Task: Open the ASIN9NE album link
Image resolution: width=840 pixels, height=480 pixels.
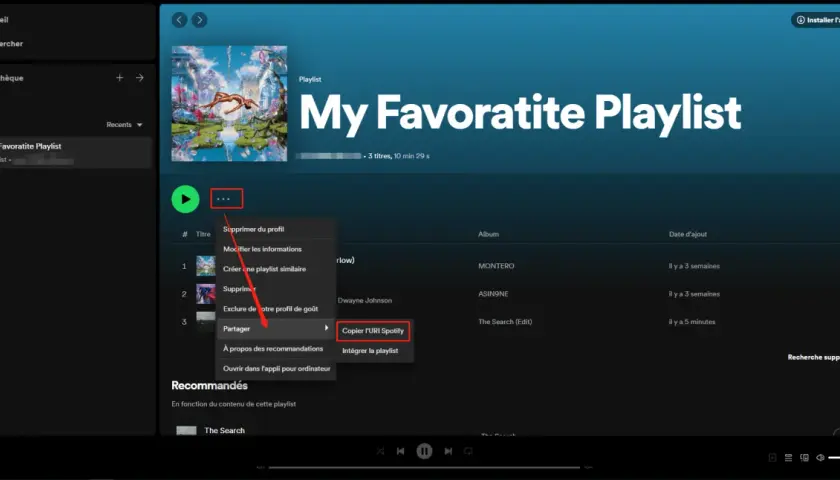Action: point(493,294)
